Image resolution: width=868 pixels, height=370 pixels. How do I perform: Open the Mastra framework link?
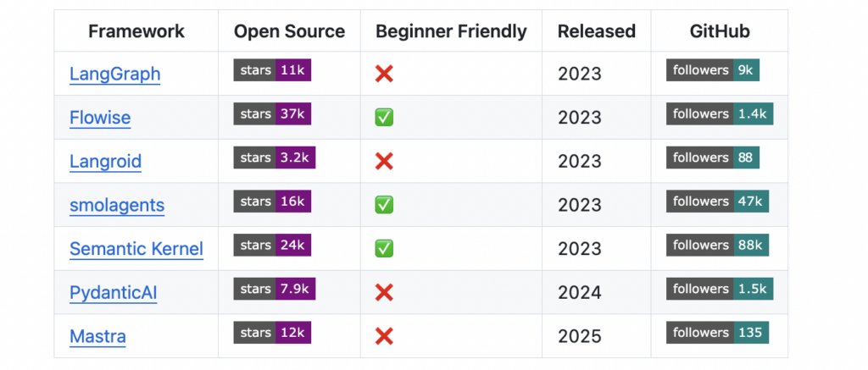(97, 336)
